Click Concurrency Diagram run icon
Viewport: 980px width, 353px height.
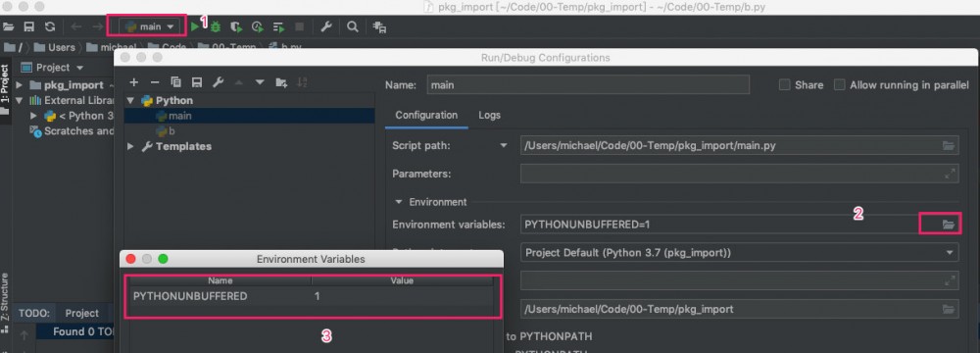(278, 26)
